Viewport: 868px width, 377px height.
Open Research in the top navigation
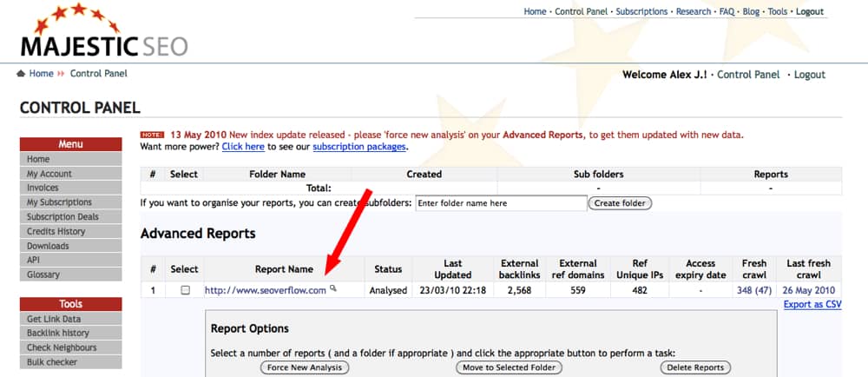(694, 11)
